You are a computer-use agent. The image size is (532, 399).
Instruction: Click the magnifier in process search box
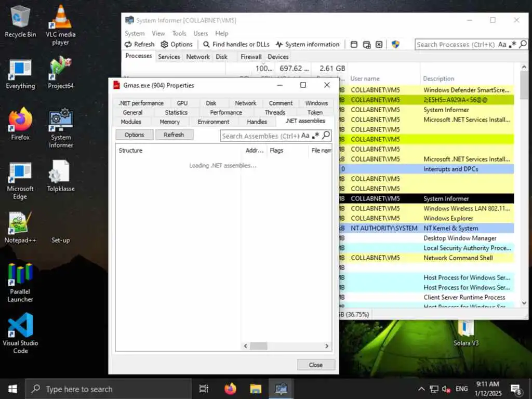pos(523,44)
